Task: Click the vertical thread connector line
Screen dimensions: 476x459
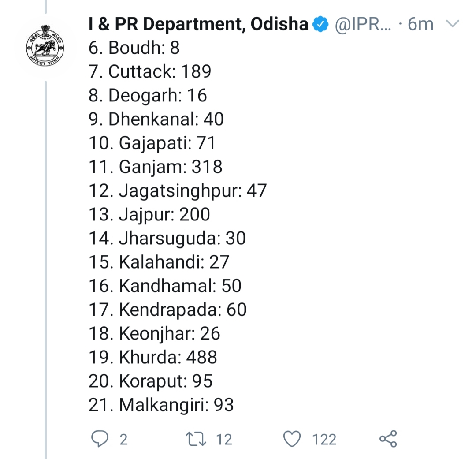Action: coord(45,265)
